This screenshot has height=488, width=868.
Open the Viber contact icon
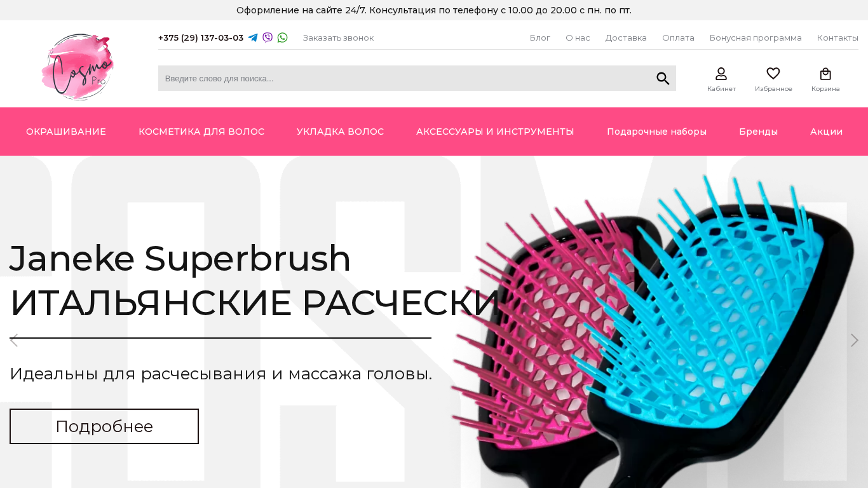(x=268, y=37)
